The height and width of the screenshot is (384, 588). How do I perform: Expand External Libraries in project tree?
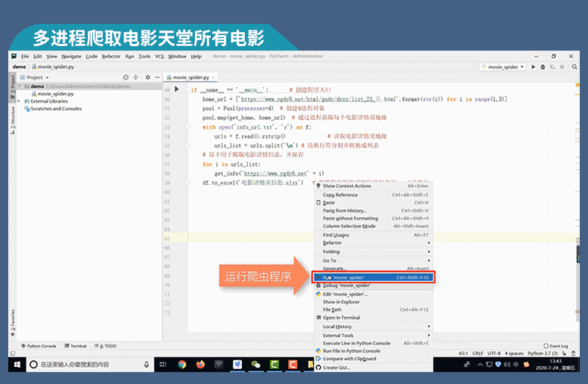point(19,101)
